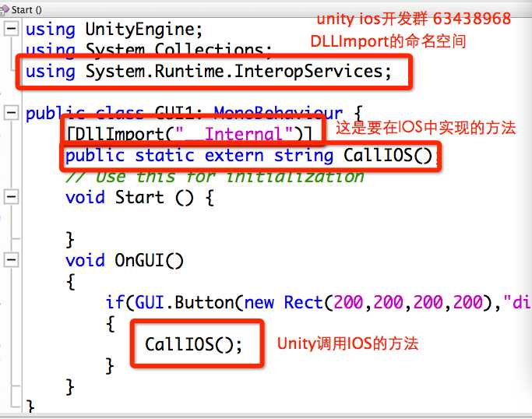The image size is (532, 419).
Task: Collapse the void OnGUI method fold marker
Action: click(x=11, y=260)
